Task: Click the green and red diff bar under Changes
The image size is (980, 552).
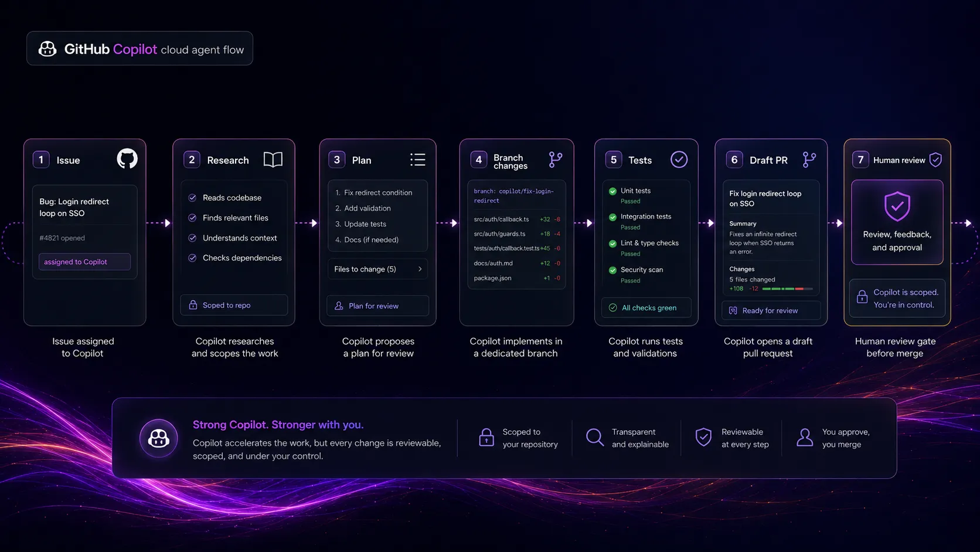Action: coord(788,289)
